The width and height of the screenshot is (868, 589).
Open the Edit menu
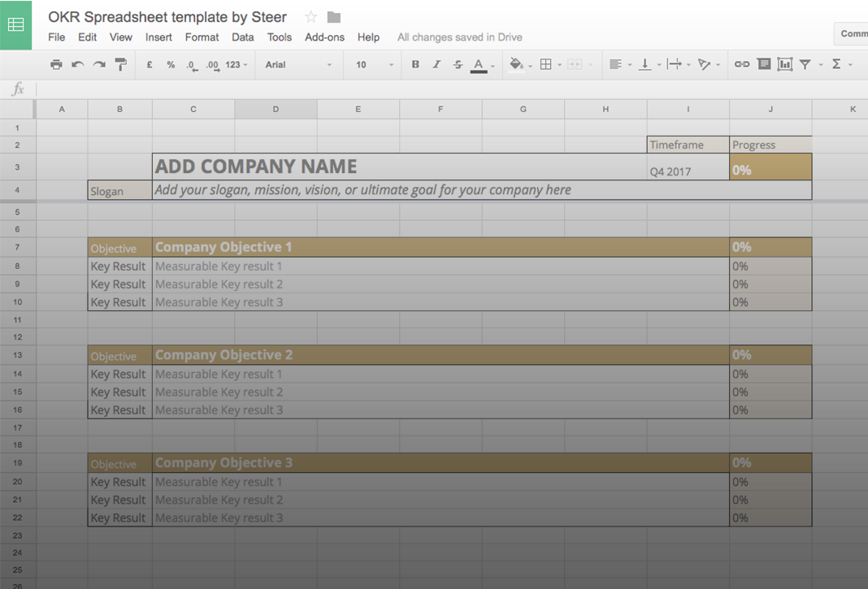click(x=87, y=37)
